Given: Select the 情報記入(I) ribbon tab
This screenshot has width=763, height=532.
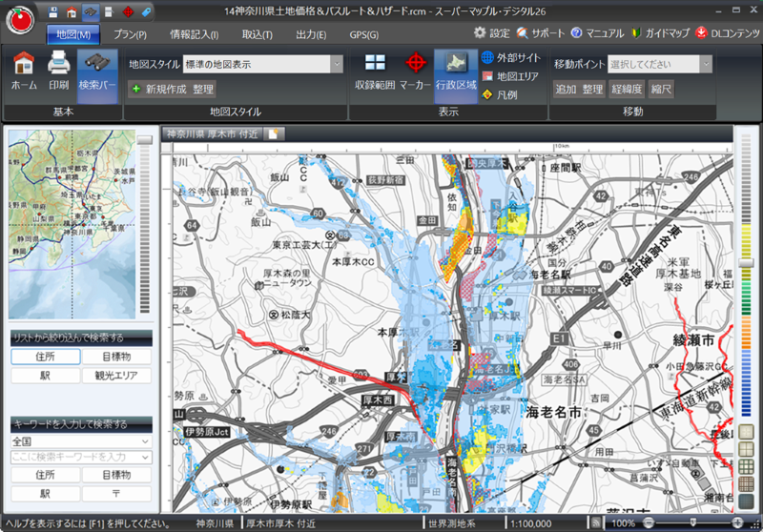Looking at the screenshot, I should (195, 34).
